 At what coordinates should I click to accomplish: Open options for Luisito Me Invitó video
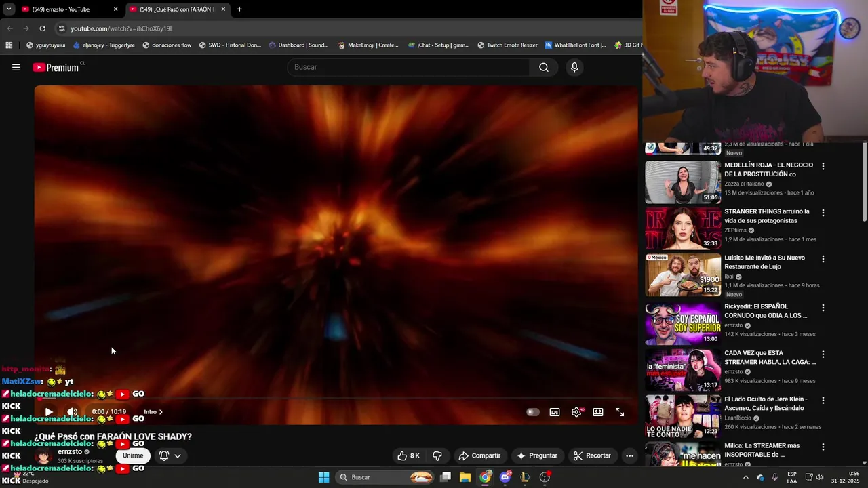pyautogui.click(x=823, y=259)
